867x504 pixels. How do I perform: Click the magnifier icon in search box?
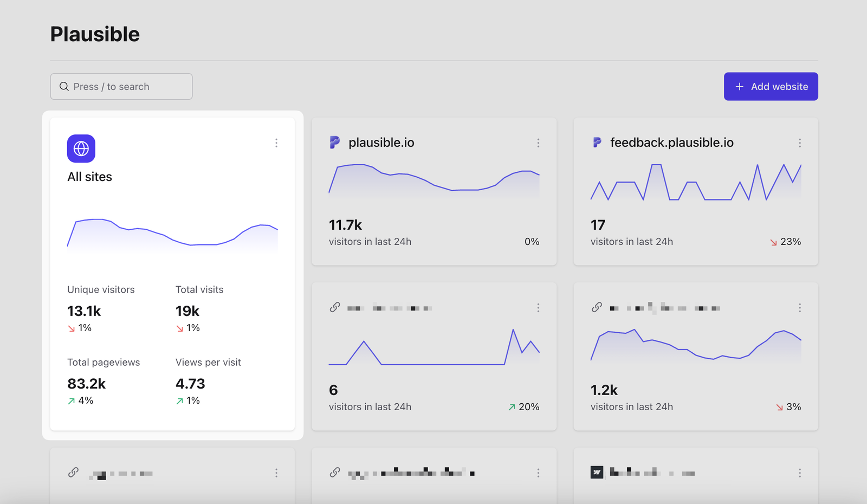(64, 87)
